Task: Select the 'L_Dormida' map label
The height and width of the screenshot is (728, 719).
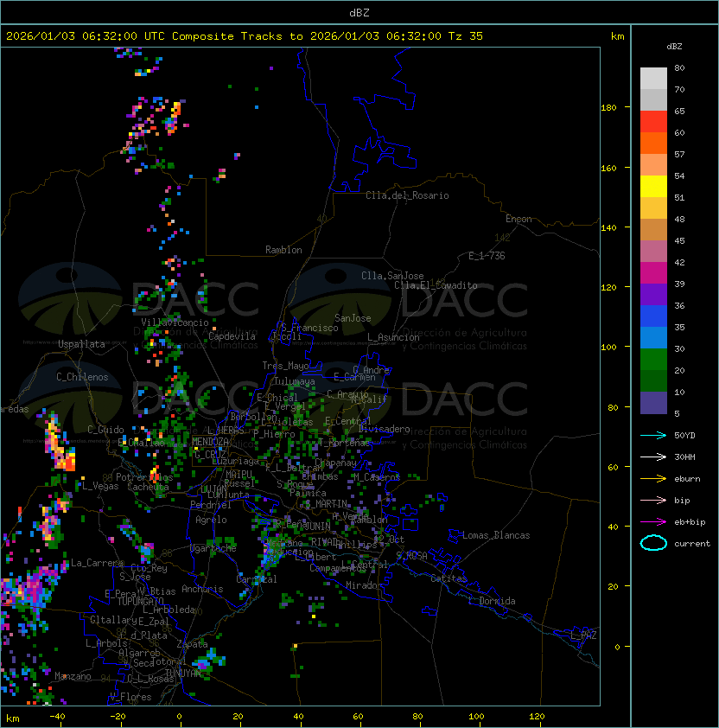Action: (492, 601)
